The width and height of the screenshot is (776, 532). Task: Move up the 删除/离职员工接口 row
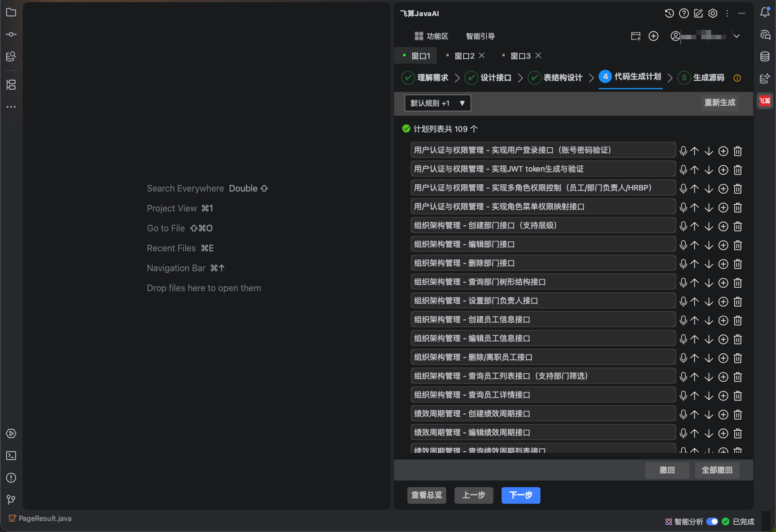click(x=695, y=357)
